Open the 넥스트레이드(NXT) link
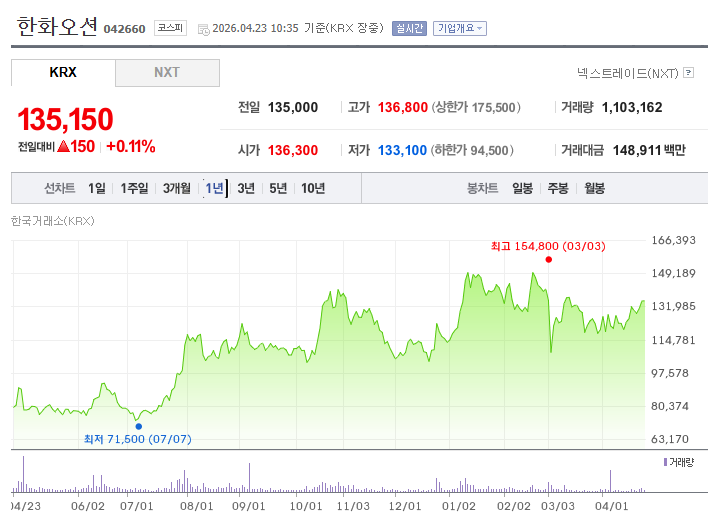This screenshot has width=708, height=523. click(x=628, y=73)
